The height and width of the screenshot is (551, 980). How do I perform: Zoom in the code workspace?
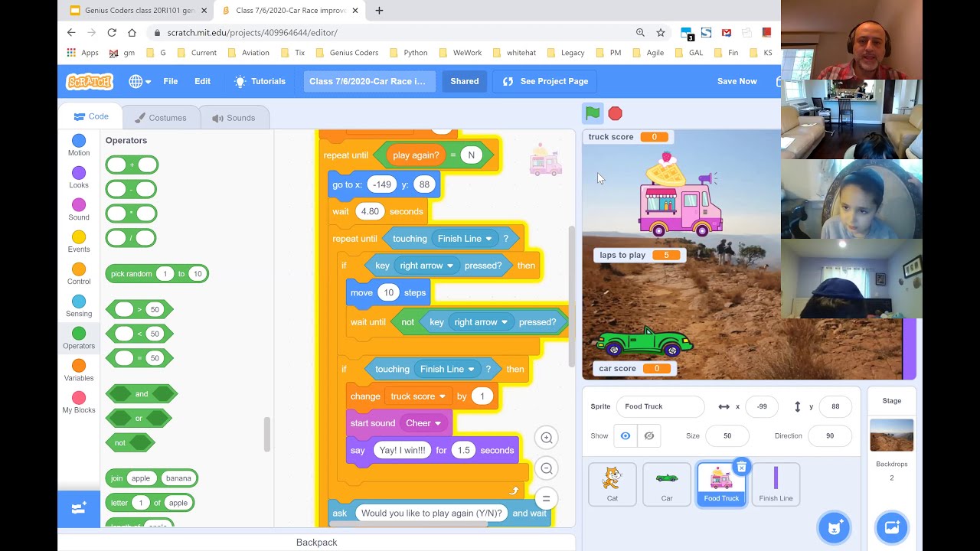coord(547,438)
